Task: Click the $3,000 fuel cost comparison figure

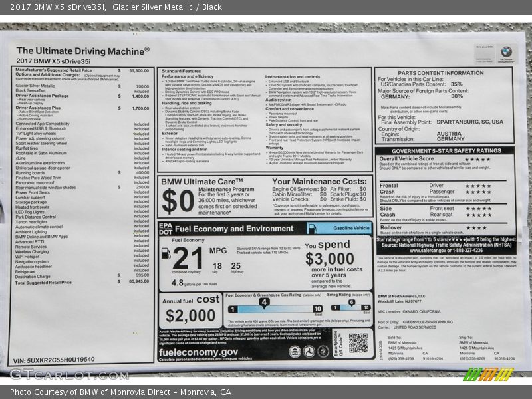Action: pyautogui.click(x=329, y=259)
